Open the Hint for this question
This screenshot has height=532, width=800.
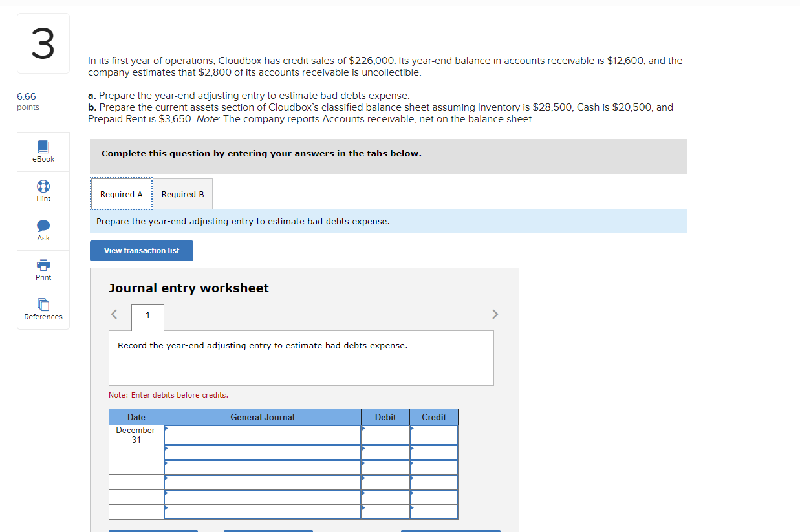tap(43, 191)
